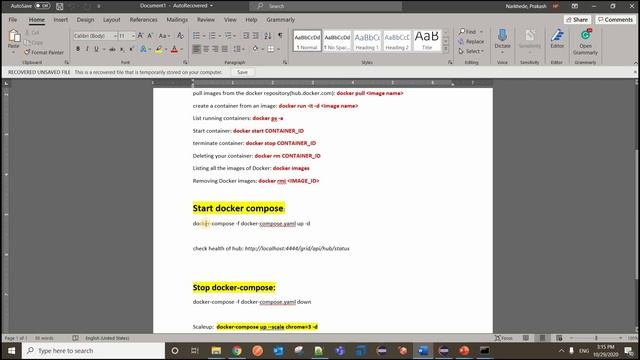Screen dimensions: 640x360
Task: Clear all formatting icon
Action: [180, 36]
